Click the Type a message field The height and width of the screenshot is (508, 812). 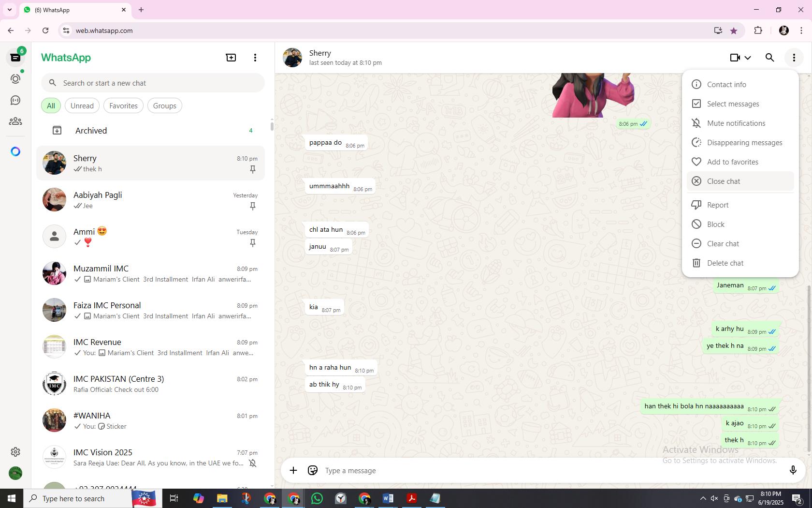coord(551,470)
